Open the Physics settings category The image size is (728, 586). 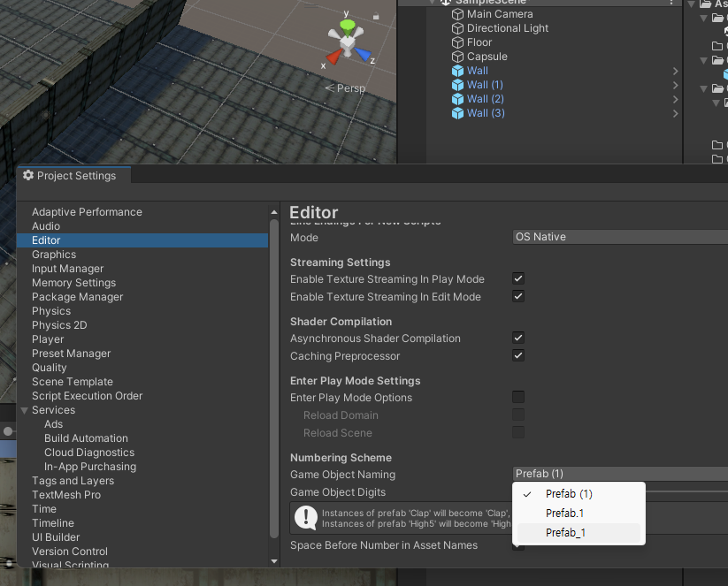(51, 311)
